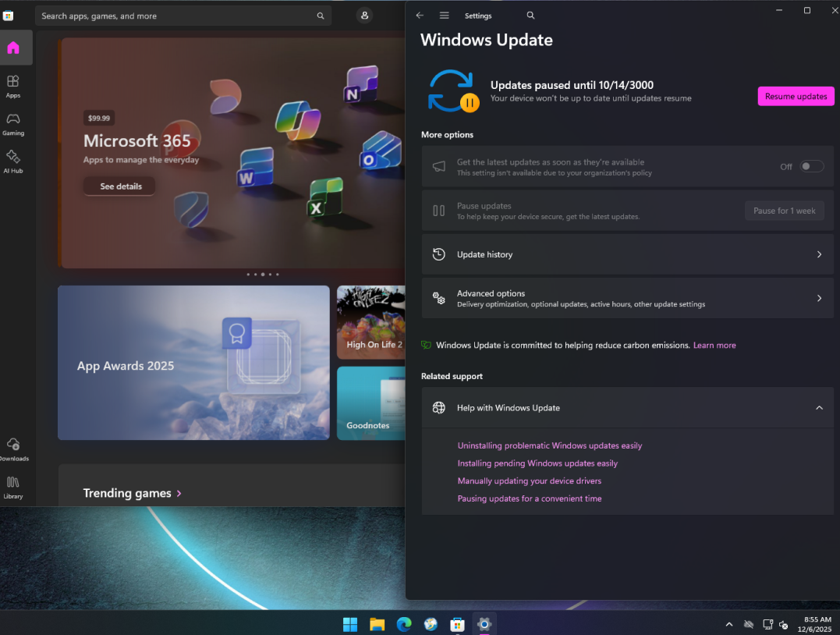Click the Advanced options gears icon
Screen dimensions: 840x635
coord(439,298)
